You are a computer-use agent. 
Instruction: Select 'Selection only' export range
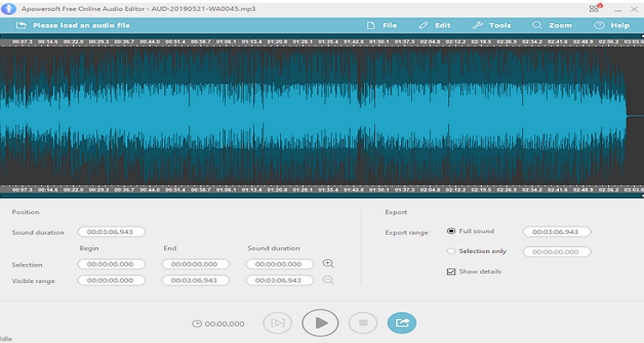(451, 251)
